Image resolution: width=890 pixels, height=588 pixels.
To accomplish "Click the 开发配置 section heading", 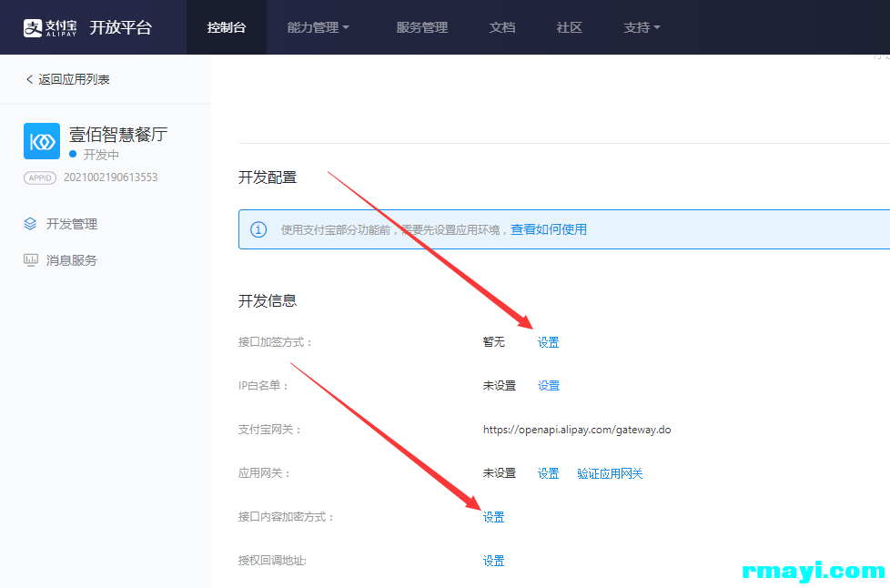I will (268, 177).
